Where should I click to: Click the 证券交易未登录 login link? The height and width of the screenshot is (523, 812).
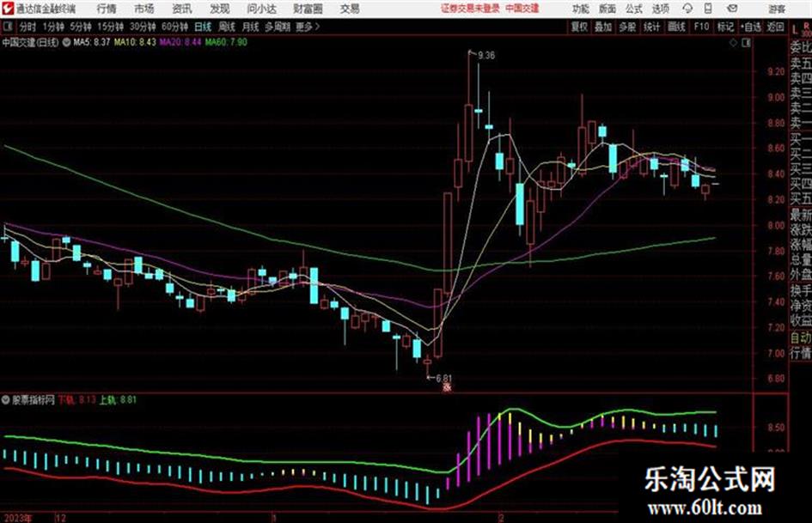(470, 9)
